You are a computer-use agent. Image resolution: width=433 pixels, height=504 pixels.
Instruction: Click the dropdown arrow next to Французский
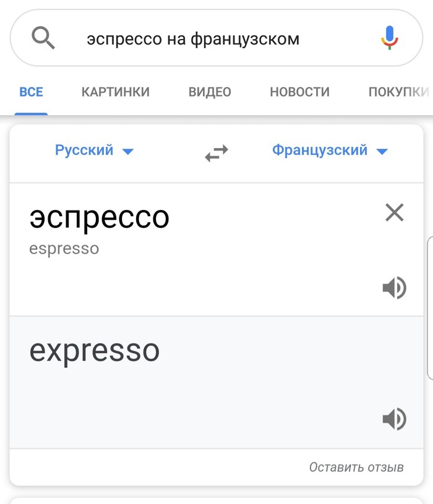click(x=382, y=151)
